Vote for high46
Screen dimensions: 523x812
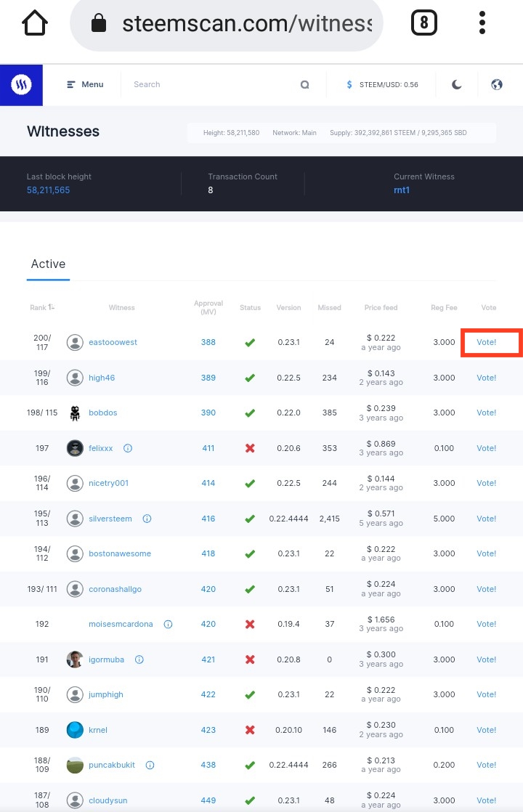click(486, 378)
